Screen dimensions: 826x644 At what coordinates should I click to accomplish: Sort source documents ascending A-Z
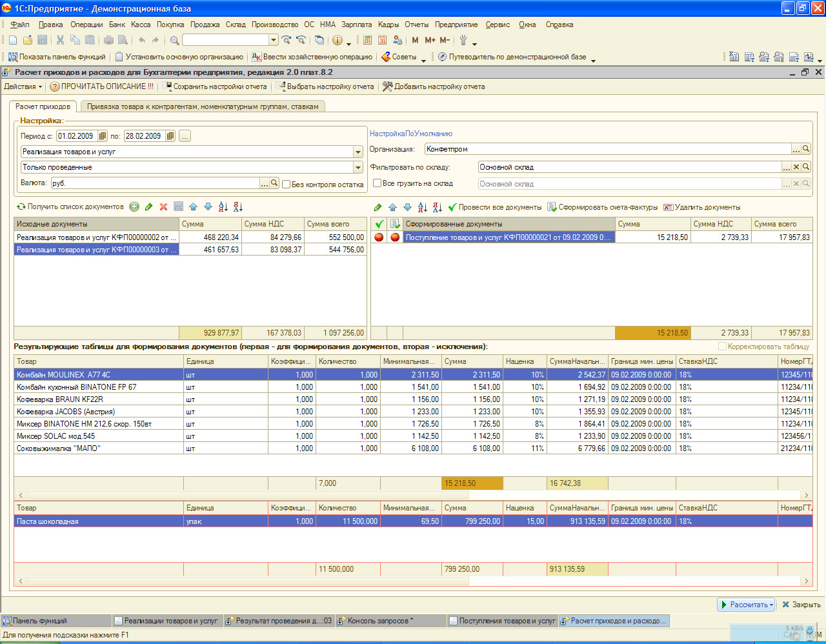click(223, 206)
